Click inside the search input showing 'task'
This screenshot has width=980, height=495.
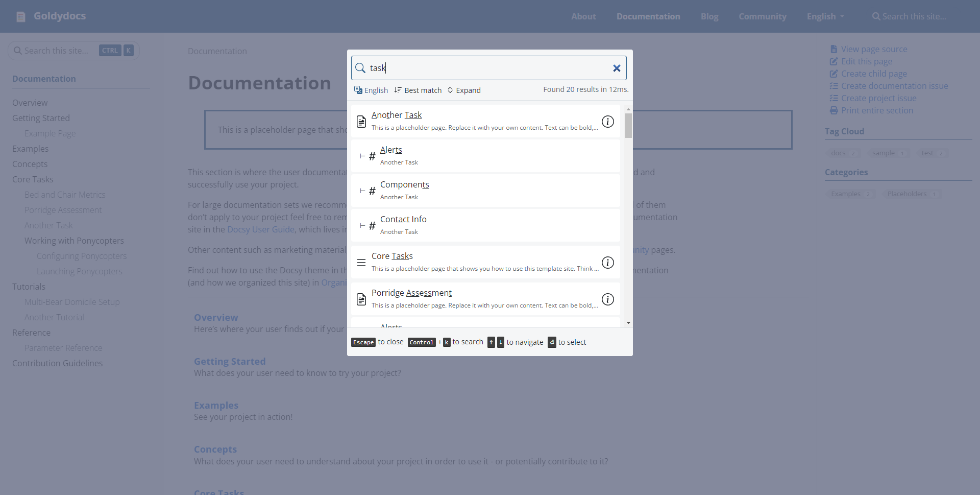[x=459, y=68]
